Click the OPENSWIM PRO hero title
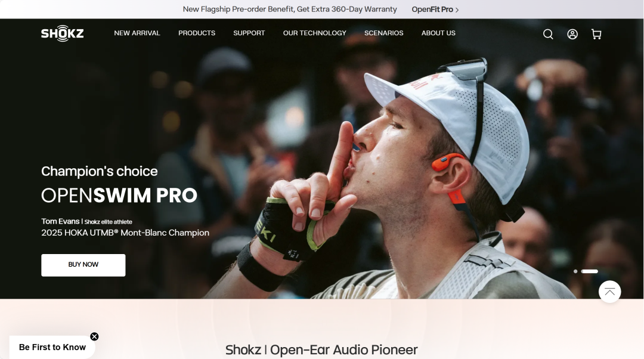644x359 pixels. click(119, 196)
